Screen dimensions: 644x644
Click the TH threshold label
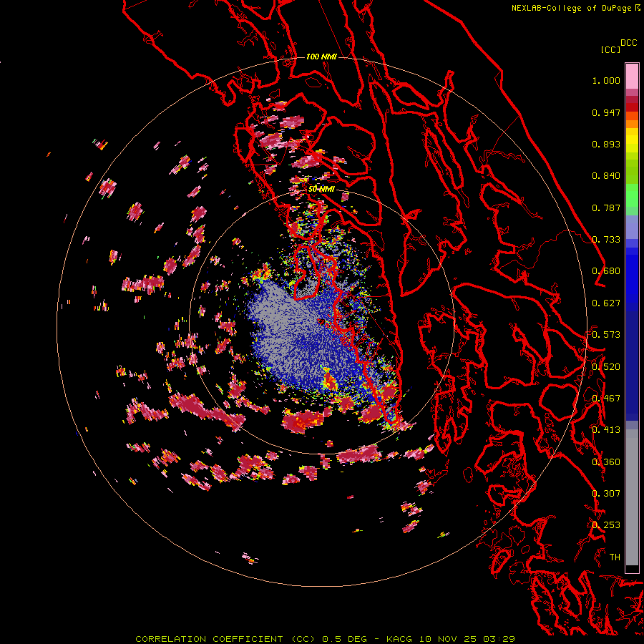615,557
